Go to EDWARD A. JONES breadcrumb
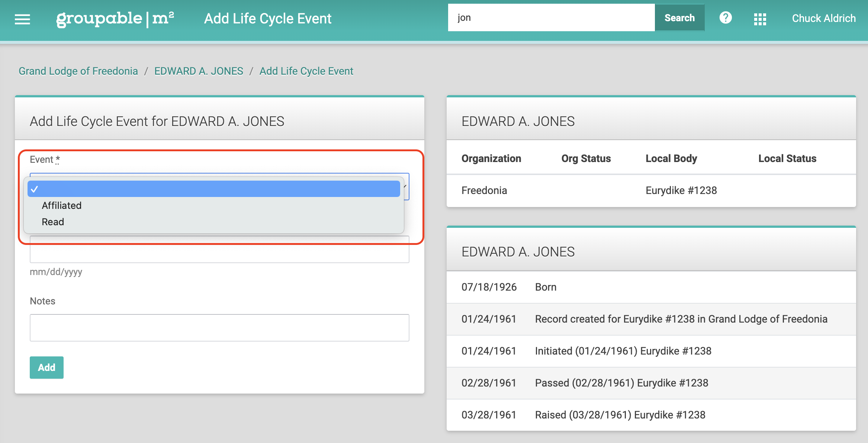The height and width of the screenshot is (443, 868). 199,71
